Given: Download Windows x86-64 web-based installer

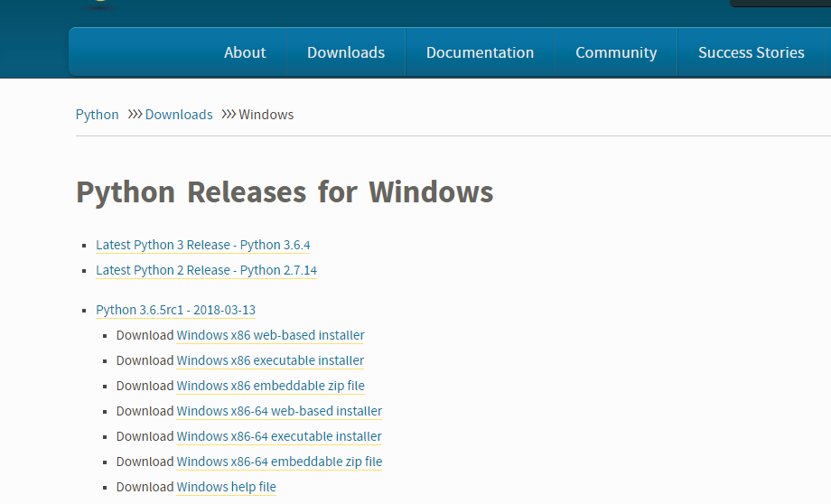Looking at the screenshot, I should coord(279,411).
